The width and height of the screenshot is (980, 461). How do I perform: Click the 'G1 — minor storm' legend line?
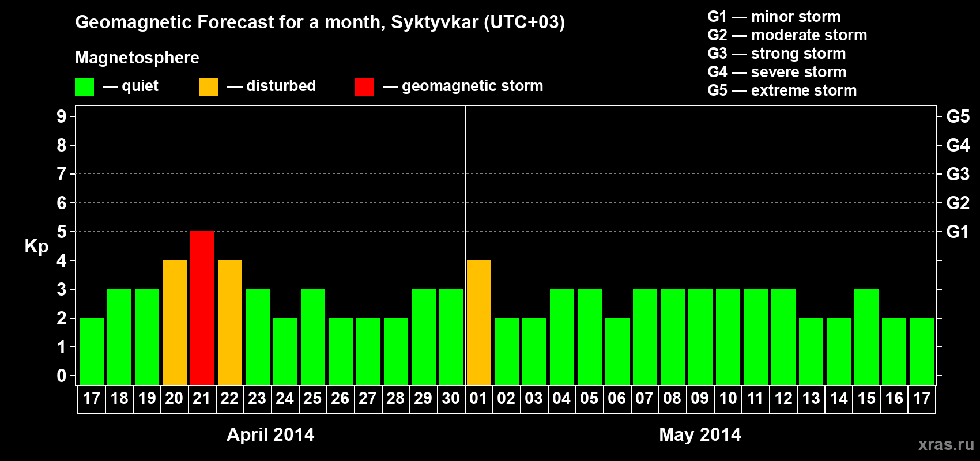774,17
